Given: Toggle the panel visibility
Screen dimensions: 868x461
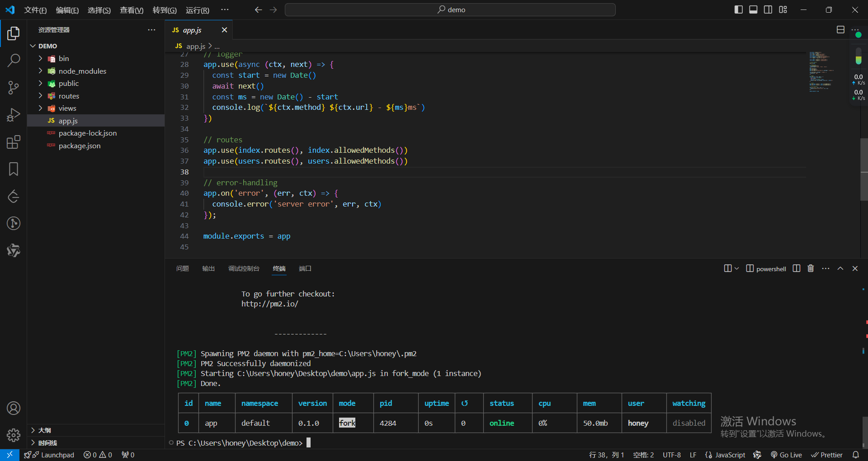Looking at the screenshot, I should [x=753, y=9].
